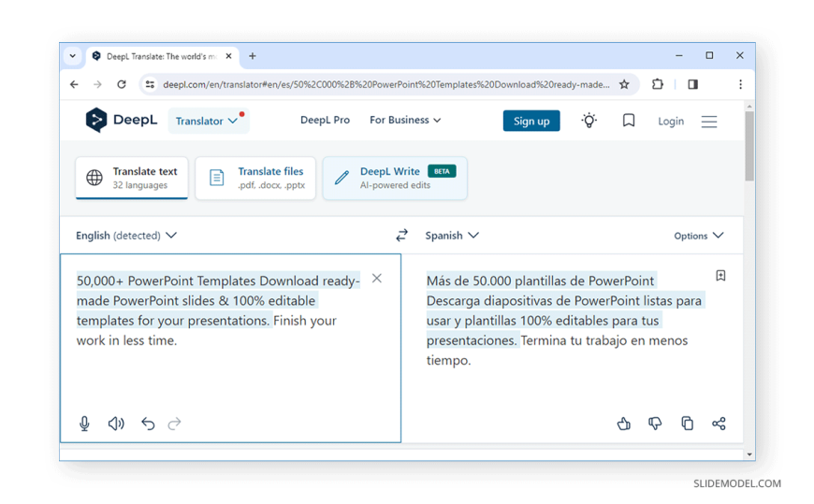Image resolution: width=814 pixels, height=504 pixels.
Task: Click the Login link
Action: click(x=671, y=121)
